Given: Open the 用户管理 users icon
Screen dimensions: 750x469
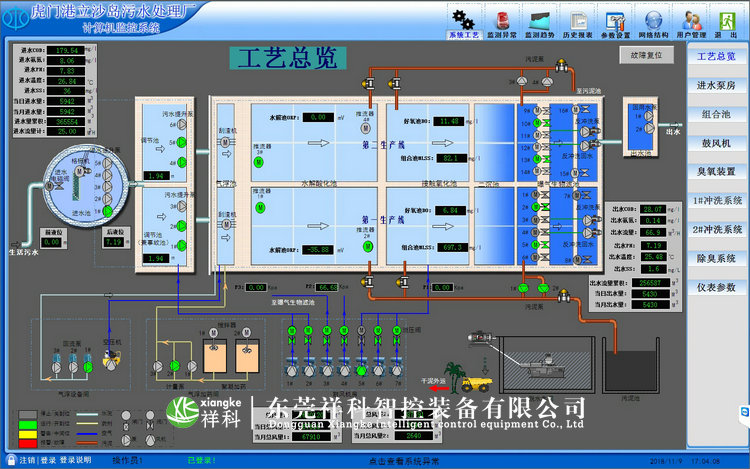Looking at the screenshot, I should click(692, 22).
